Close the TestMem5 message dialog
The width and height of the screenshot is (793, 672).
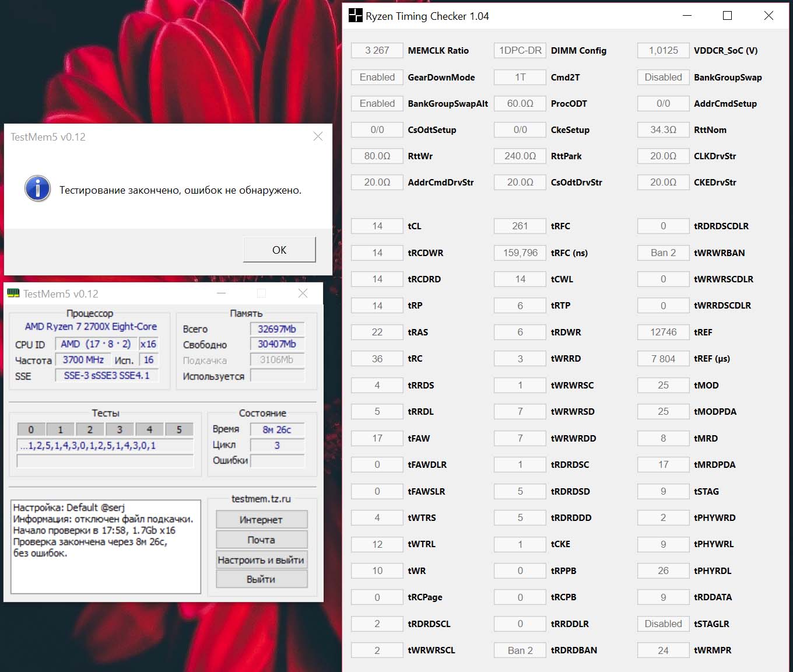[x=318, y=136]
